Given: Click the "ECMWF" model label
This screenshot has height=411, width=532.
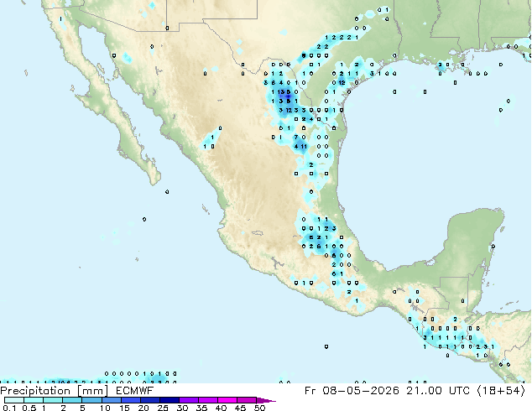Looking at the screenshot, I should tap(135, 391).
